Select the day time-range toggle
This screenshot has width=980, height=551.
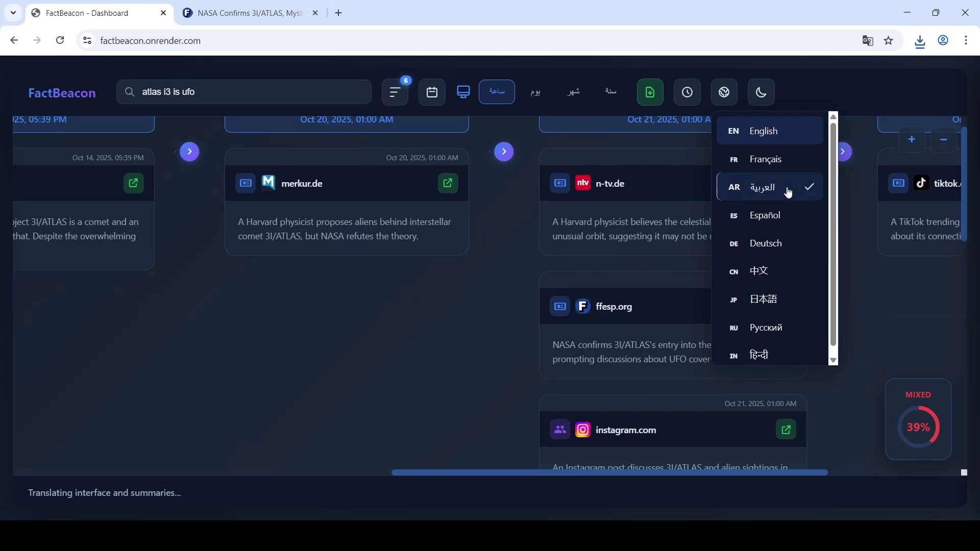point(535,92)
